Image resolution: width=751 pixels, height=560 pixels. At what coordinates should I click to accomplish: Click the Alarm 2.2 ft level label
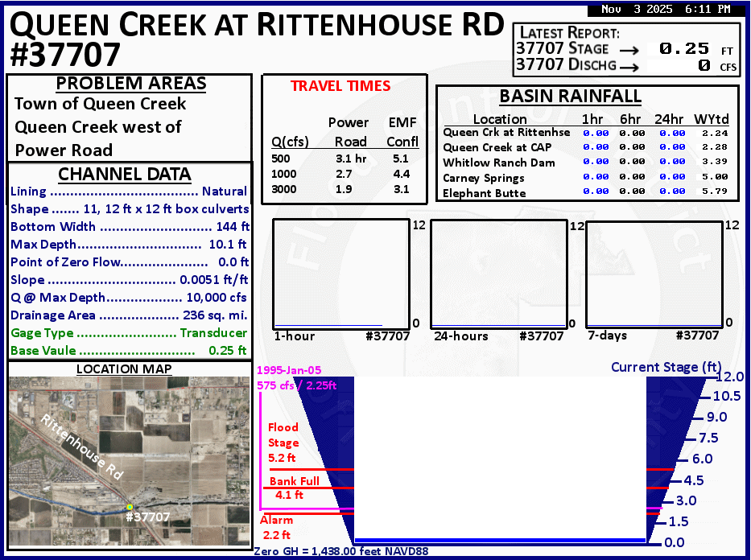276,527
